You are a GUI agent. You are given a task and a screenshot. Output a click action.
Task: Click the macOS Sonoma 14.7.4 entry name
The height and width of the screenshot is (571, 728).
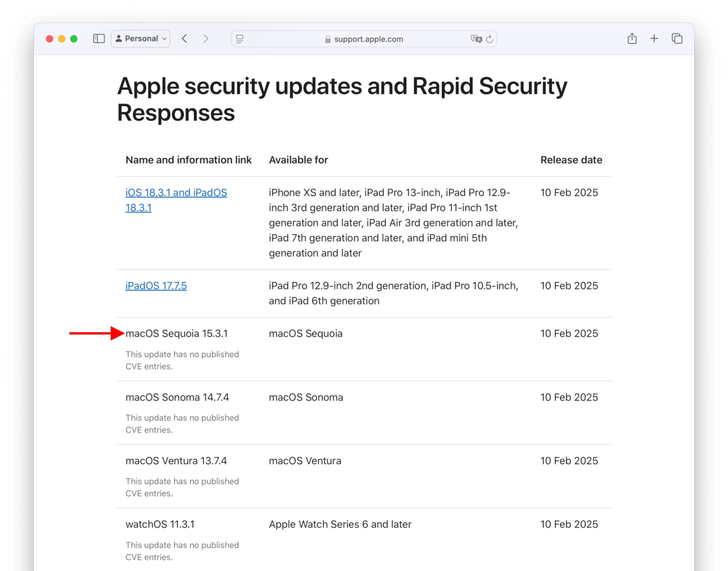point(177,397)
